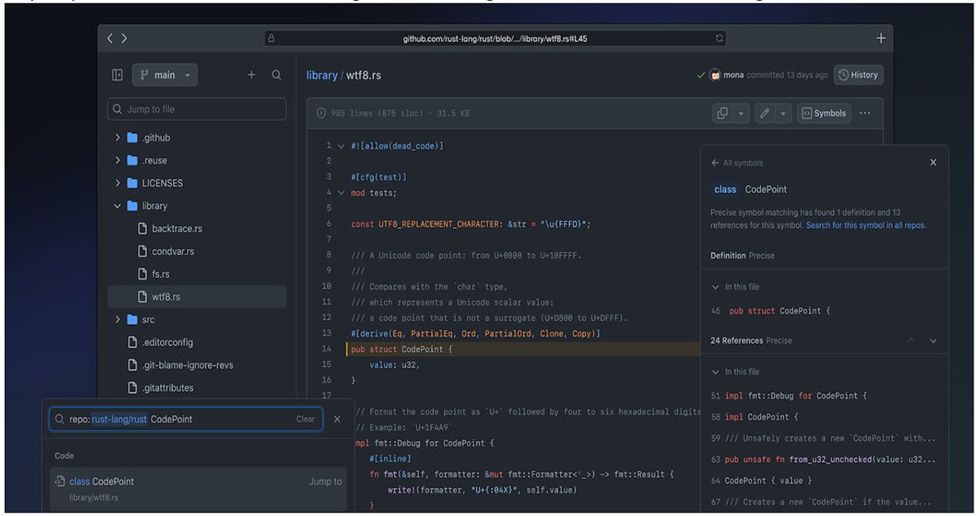
Task: Click the Jump to file input
Action: (197, 108)
